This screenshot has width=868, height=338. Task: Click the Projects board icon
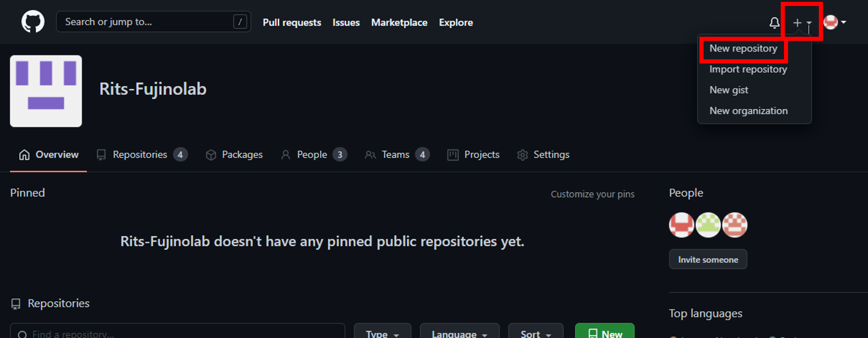click(453, 155)
